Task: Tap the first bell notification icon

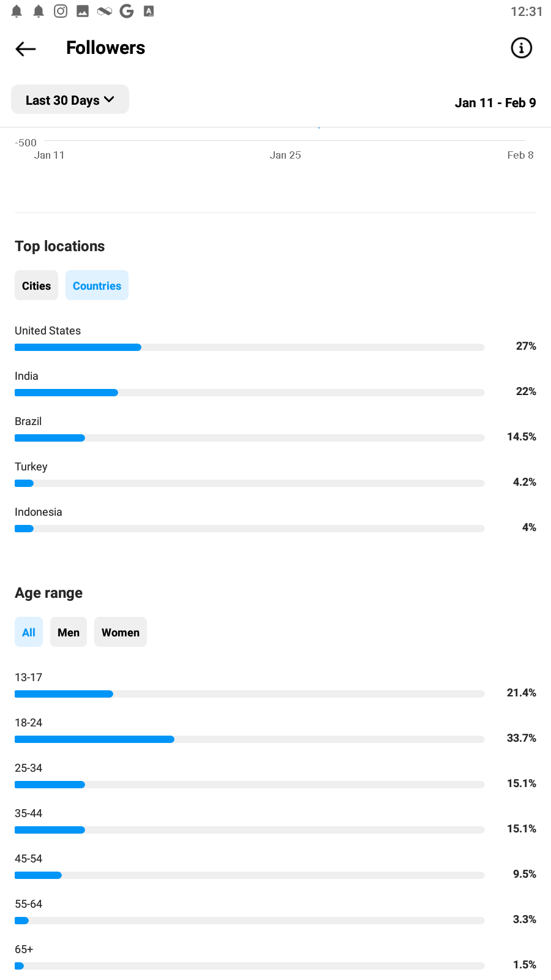Action: [17, 11]
